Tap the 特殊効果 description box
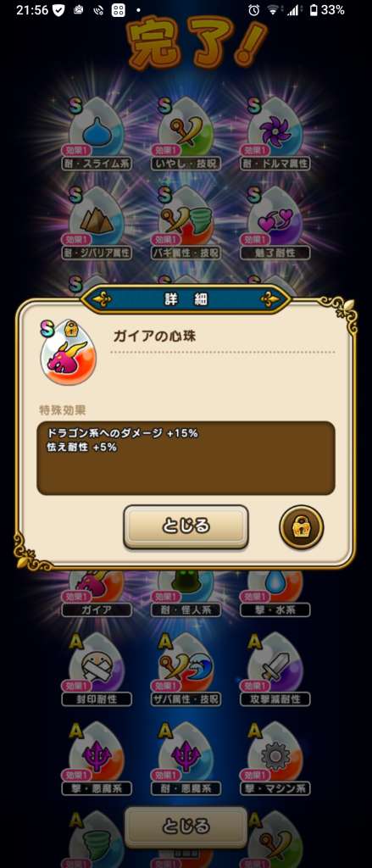This screenshot has width=372, height=868. [186, 459]
